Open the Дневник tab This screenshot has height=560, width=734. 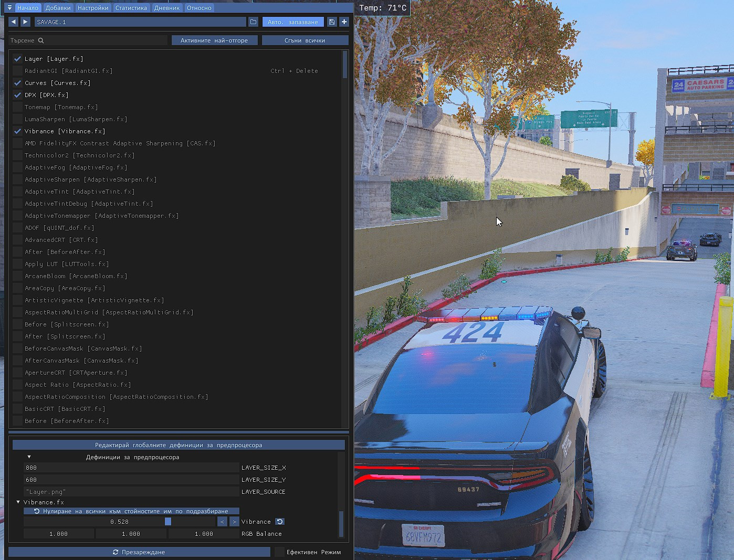(x=167, y=8)
